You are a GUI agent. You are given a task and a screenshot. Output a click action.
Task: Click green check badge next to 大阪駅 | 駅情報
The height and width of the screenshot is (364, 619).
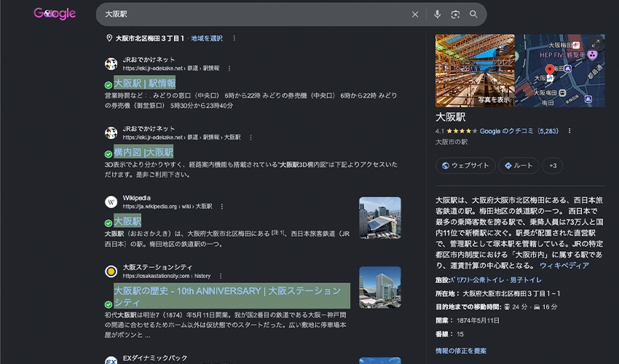click(109, 85)
